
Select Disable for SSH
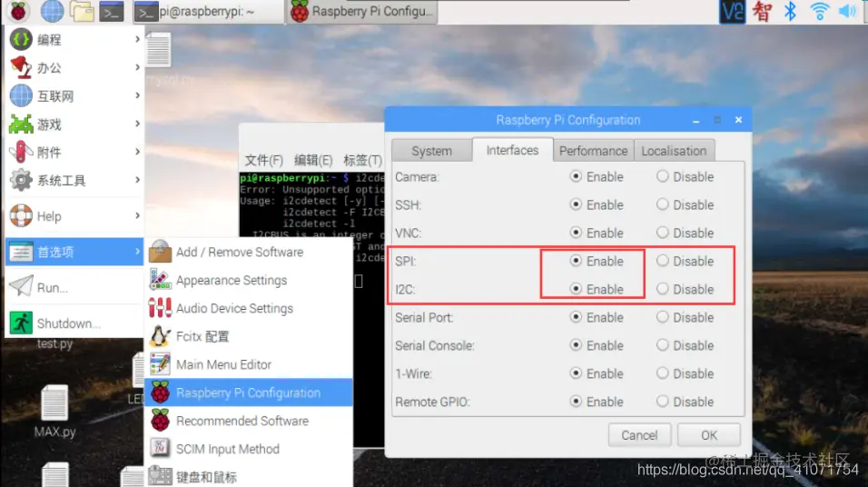[662, 204]
